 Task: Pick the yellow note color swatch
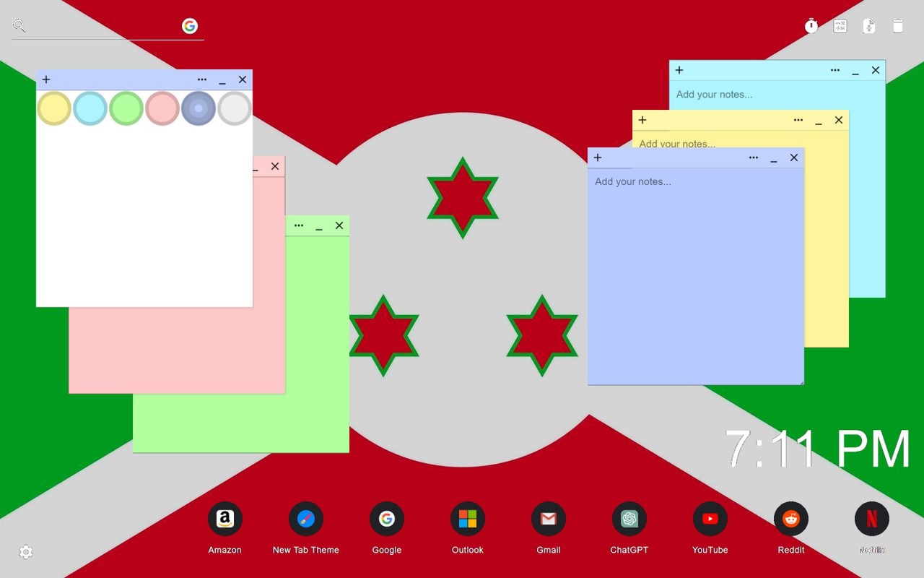tap(54, 108)
